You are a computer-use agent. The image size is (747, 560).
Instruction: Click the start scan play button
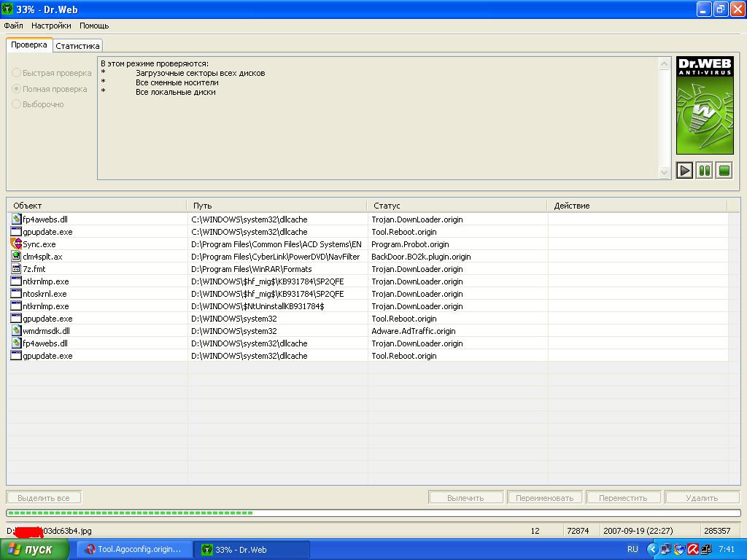tap(684, 171)
